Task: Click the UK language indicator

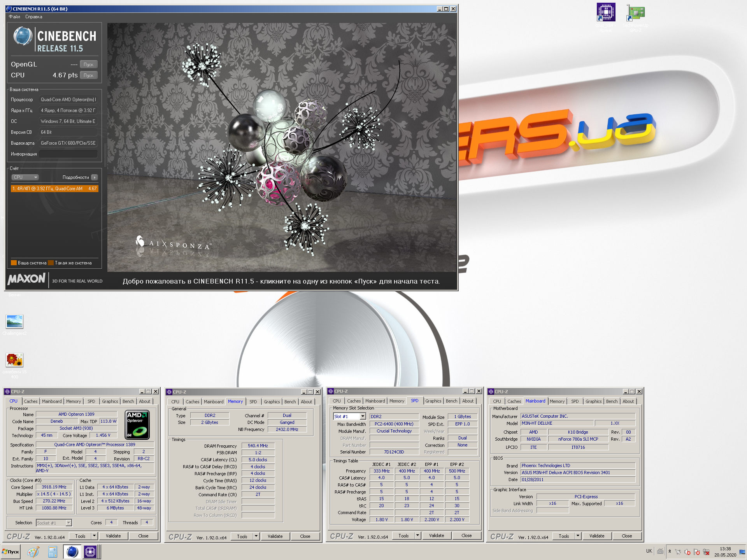Action: (649, 551)
